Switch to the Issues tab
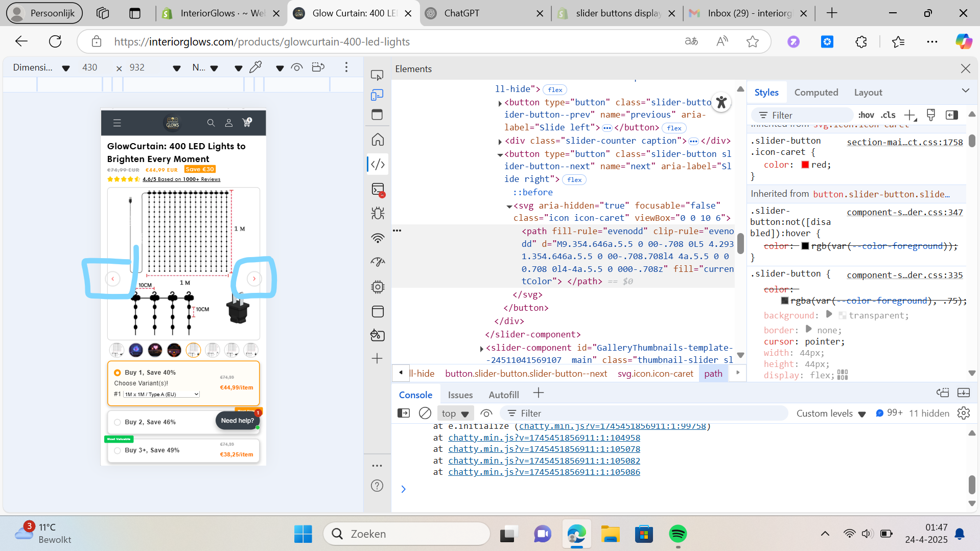Screen dimensions: 980x551 (460, 395)
